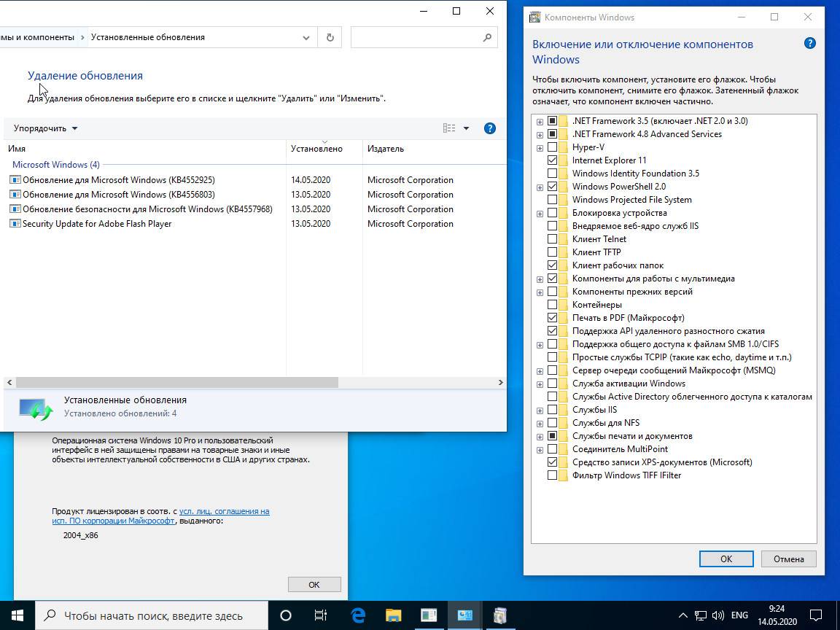840x630 pixels.
Task: Expand the .NET Framework 3.5 node
Action: coord(540,122)
